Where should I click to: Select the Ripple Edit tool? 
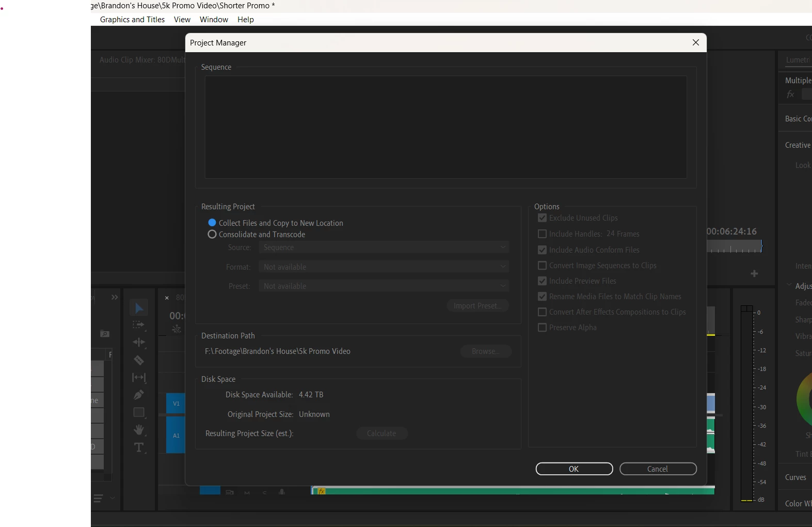coord(138,343)
